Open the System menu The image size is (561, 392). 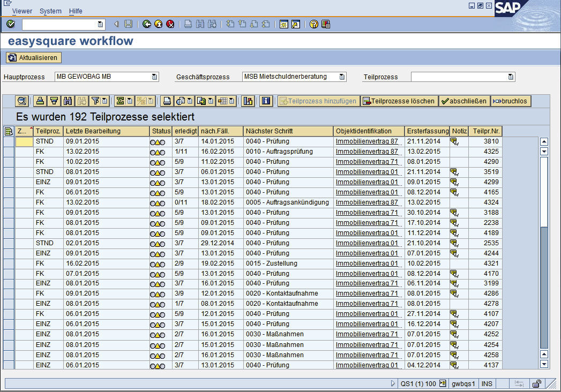point(50,11)
